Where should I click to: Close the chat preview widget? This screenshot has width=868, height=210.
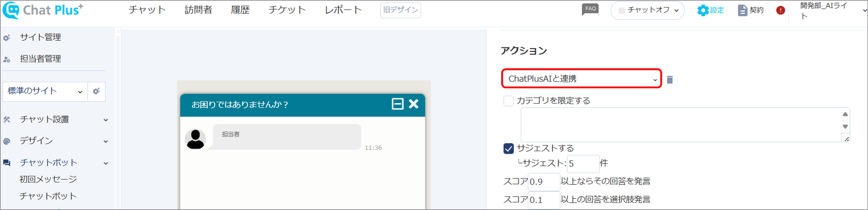413,104
